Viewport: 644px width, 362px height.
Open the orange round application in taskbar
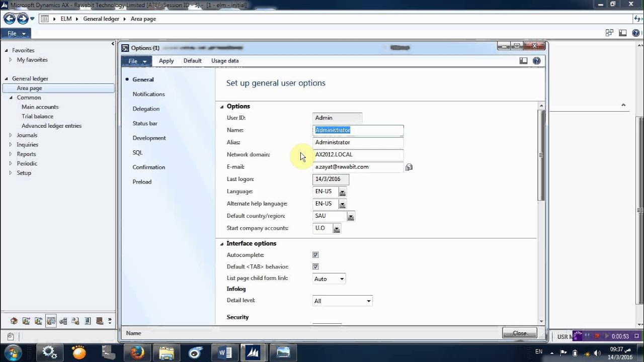click(x=79, y=352)
